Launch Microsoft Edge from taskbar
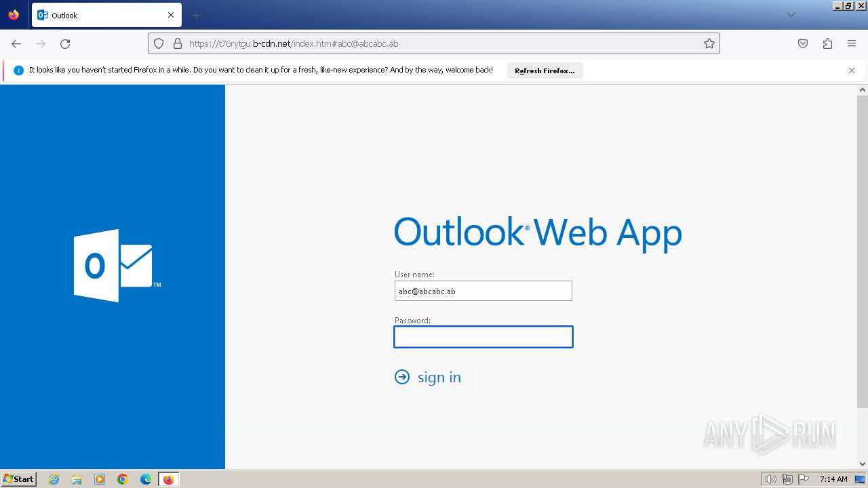This screenshot has height=488, width=868. 146,479
